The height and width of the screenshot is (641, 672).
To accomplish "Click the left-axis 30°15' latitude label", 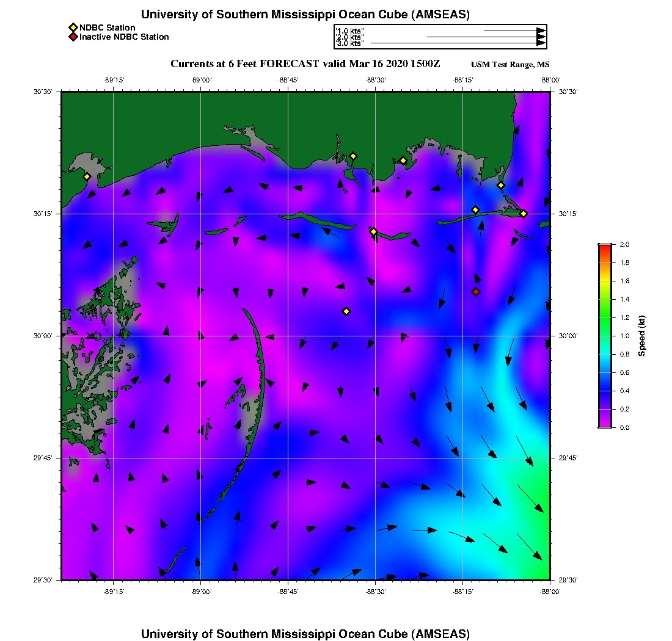I will click(42, 214).
